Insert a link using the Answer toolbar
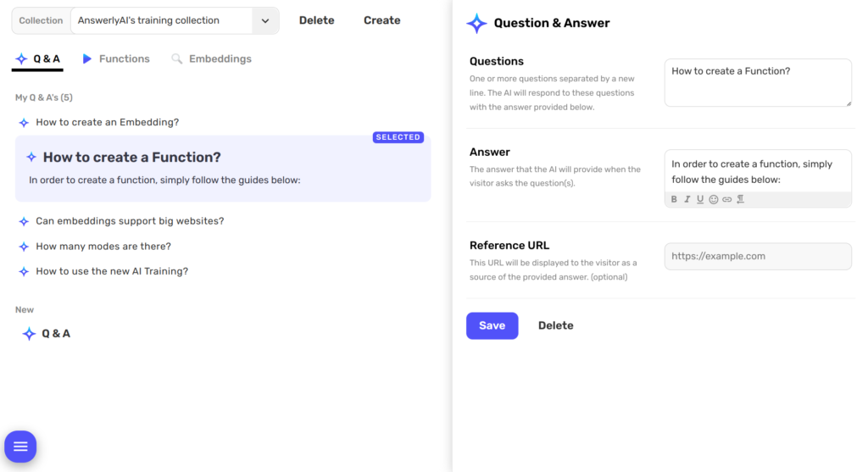 tap(726, 200)
